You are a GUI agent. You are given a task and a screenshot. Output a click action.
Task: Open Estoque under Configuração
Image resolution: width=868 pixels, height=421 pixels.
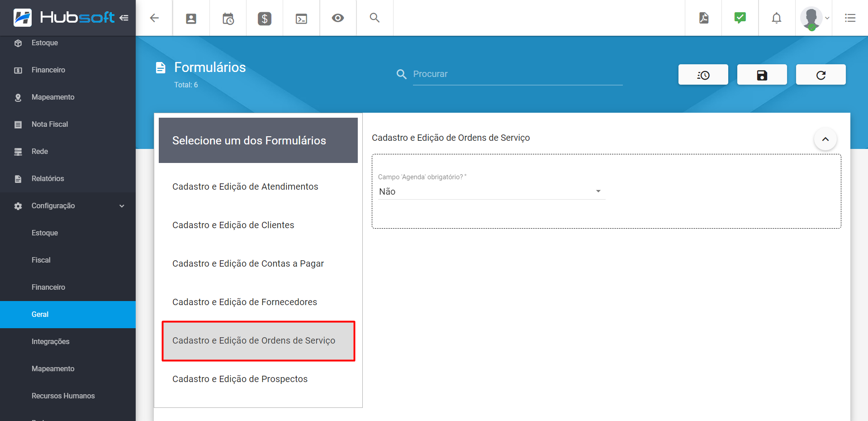[x=68, y=233]
